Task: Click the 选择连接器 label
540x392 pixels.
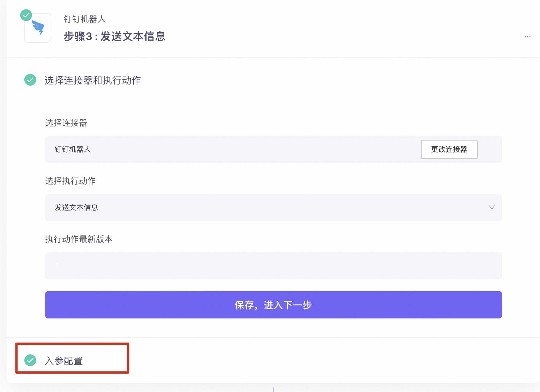Action: coord(66,123)
